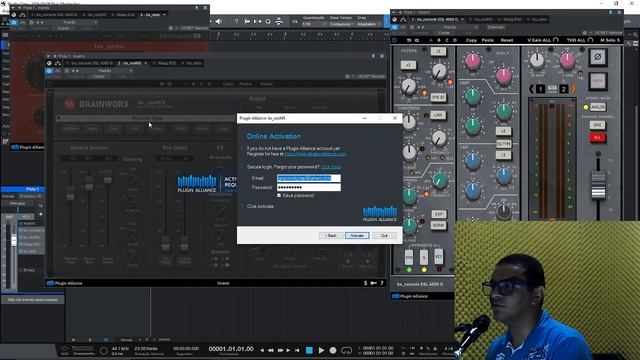Image resolution: width=640 pixels, height=360 pixels.
Task: Toggle the bx_rooMS bypass power button
Action: (49, 71)
